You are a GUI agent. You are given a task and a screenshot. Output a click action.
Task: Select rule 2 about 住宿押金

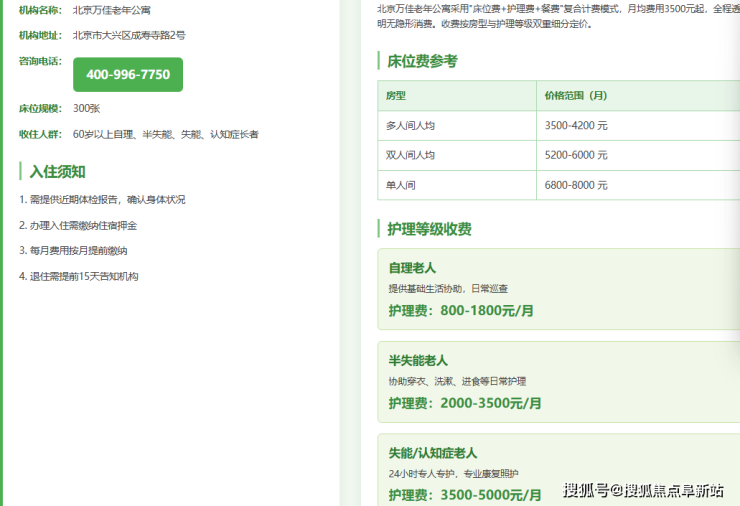click(x=78, y=226)
